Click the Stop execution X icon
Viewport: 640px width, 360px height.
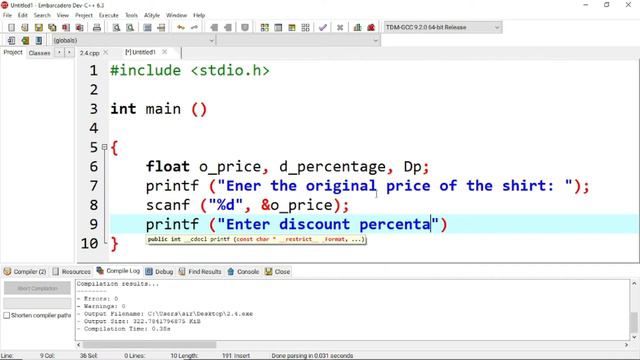point(340,27)
